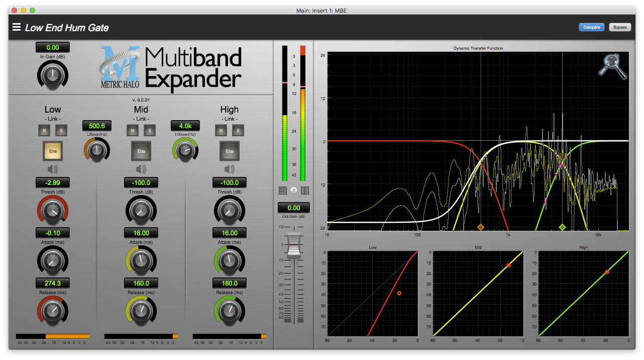Click the help question mark icon
644x360 pixels.
294,191
